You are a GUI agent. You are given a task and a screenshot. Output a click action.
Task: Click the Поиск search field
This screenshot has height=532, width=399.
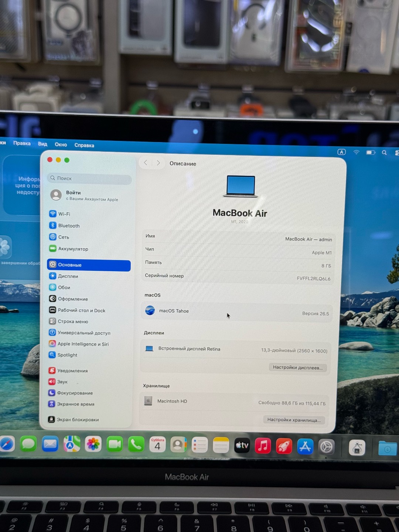pyautogui.click(x=89, y=178)
